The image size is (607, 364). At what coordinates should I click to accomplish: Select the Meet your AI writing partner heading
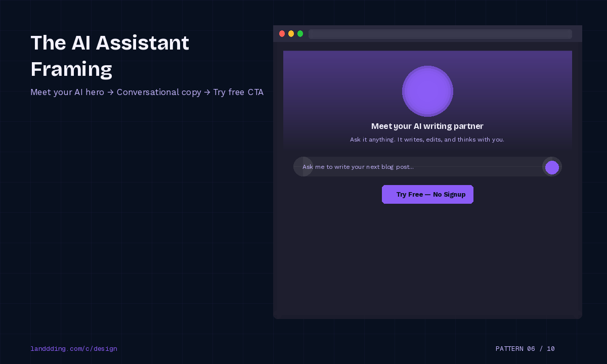point(427,126)
